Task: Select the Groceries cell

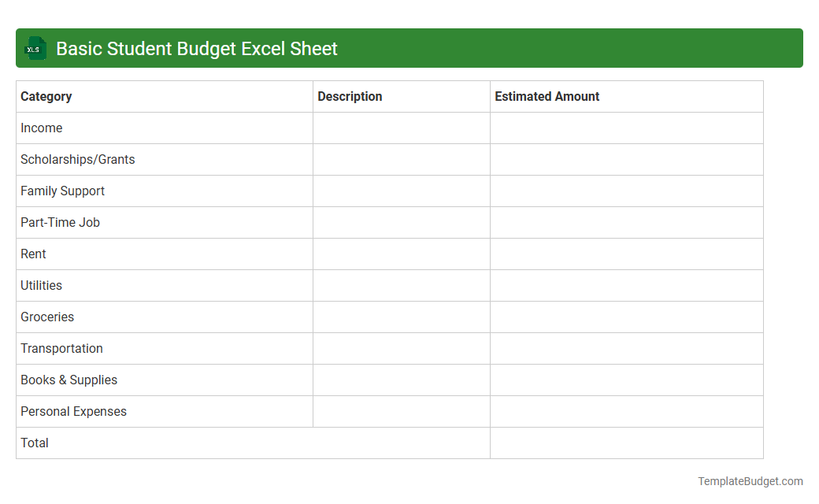Action: pyautogui.click(x=47, y=317)
